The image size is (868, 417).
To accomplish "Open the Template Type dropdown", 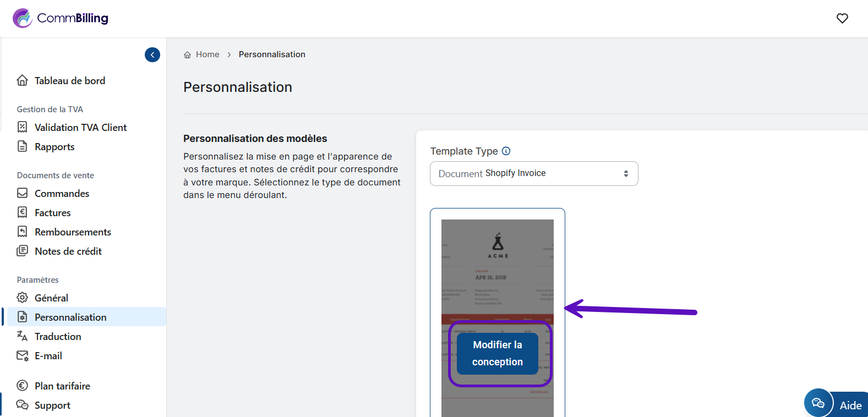I will (533, 173).
